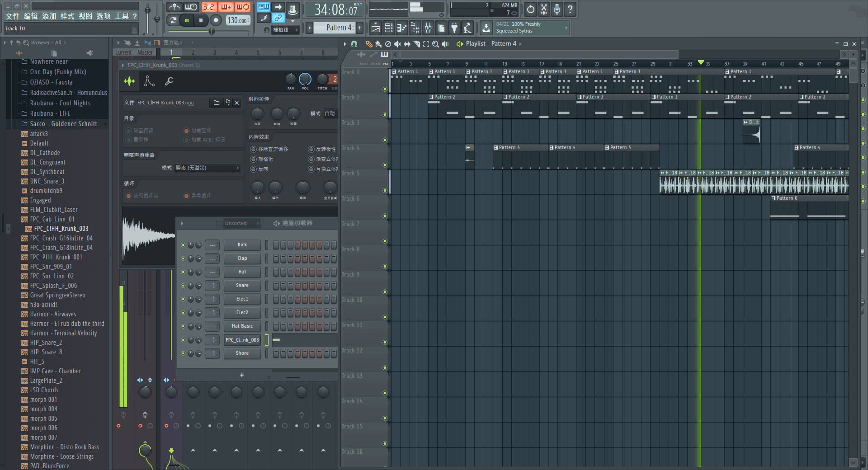Screen dimensions: 868x470
Task: Click the one-click audio recording microphone icon
Action: click(x=557, y=9)
